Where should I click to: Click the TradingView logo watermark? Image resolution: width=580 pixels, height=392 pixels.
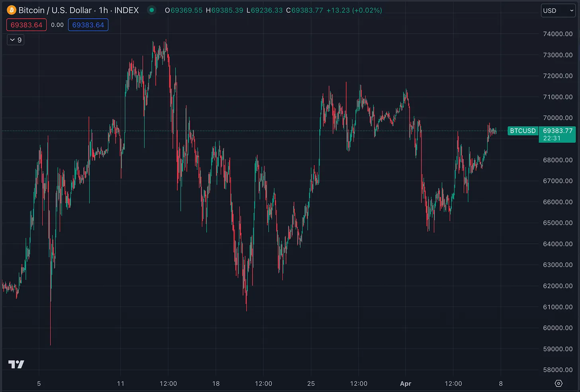pos(16,364)
